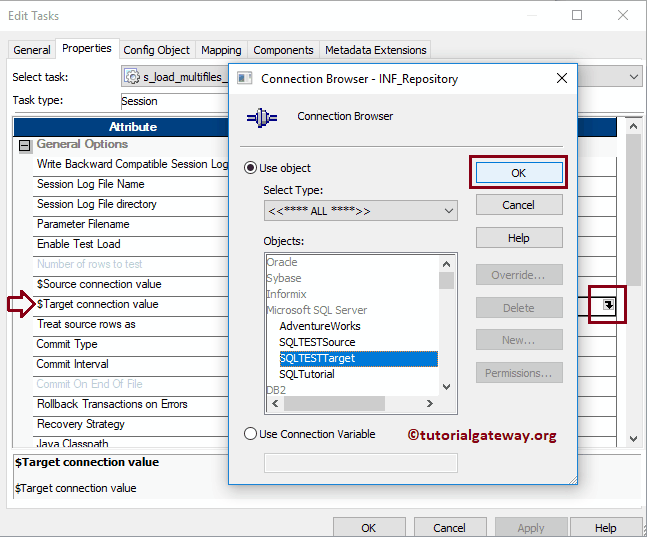The width and height of the screenshot is (647, 537).
Task: Select the AdventureWorks connection object
Action: [x=320, y=326]
